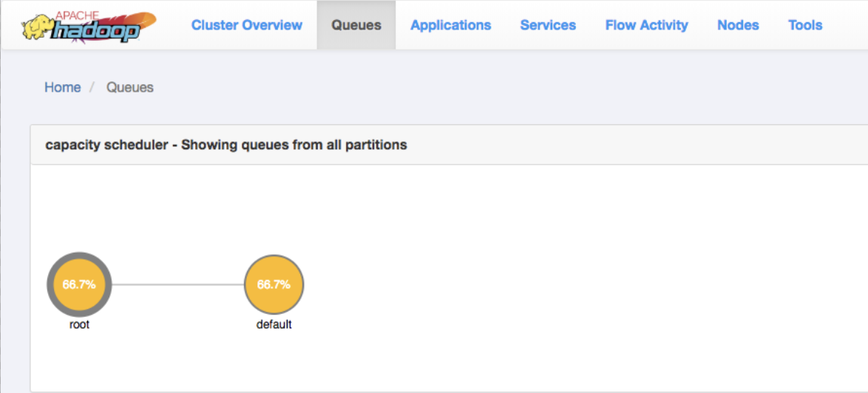
Task: Click the capacity scheduler panel header
Action: click(x=226, y=145)
